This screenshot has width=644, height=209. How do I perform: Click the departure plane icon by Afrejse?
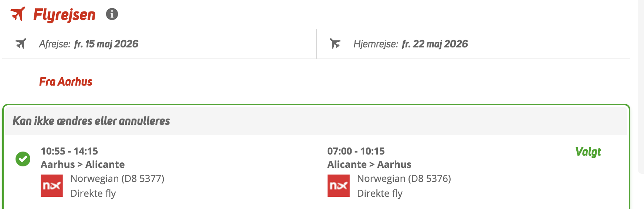pos(21,44)
